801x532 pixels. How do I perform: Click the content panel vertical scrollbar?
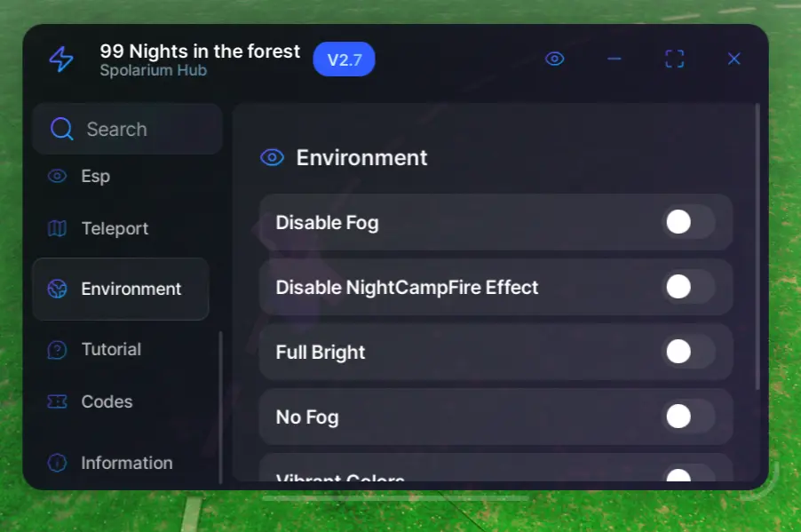point(757,249)
